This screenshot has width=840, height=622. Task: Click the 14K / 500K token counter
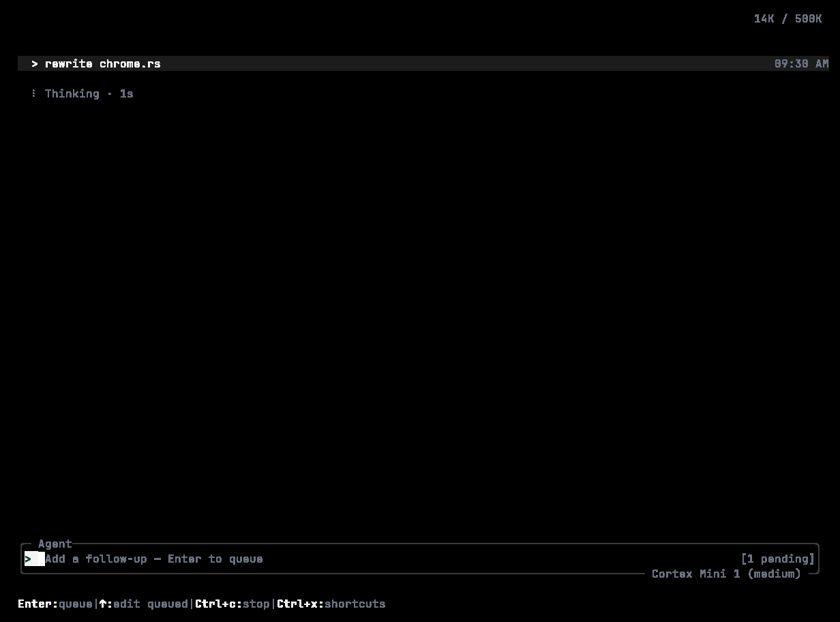787,18
